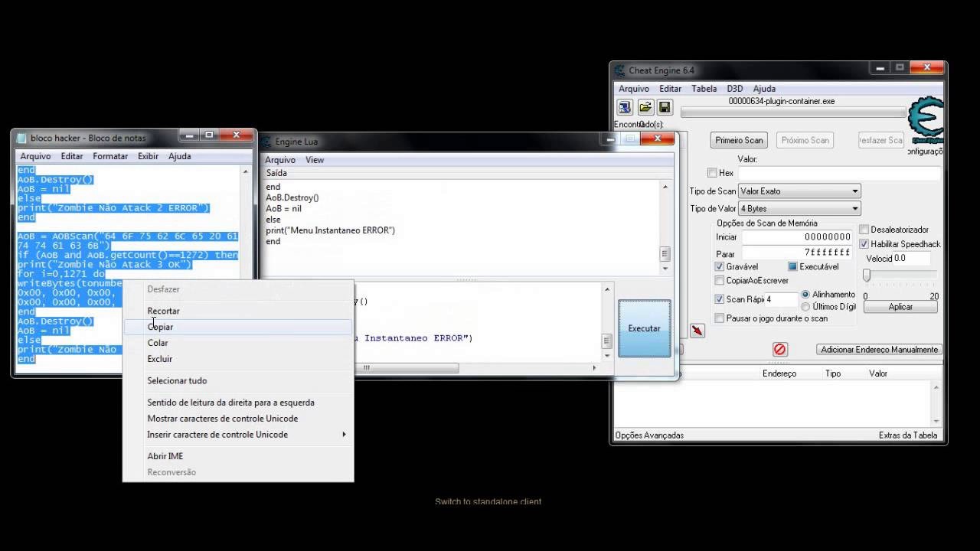Uncheck the Gravável checkbox
The width and height of the screenshot is (980, 551).
(719, 266)
